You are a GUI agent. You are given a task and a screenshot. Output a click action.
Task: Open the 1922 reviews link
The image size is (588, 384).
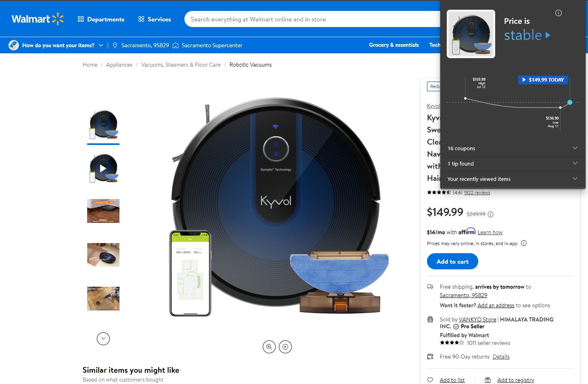click(477, 193)
